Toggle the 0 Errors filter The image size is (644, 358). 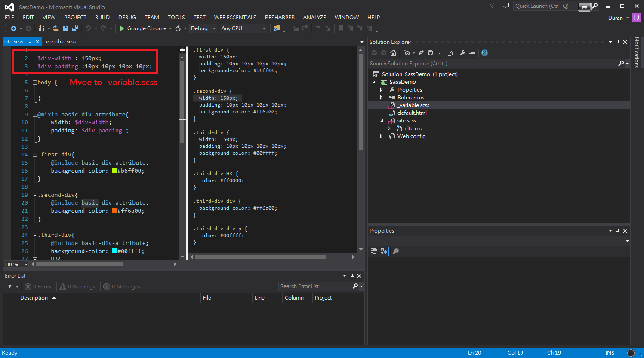(x=38, y=287)
